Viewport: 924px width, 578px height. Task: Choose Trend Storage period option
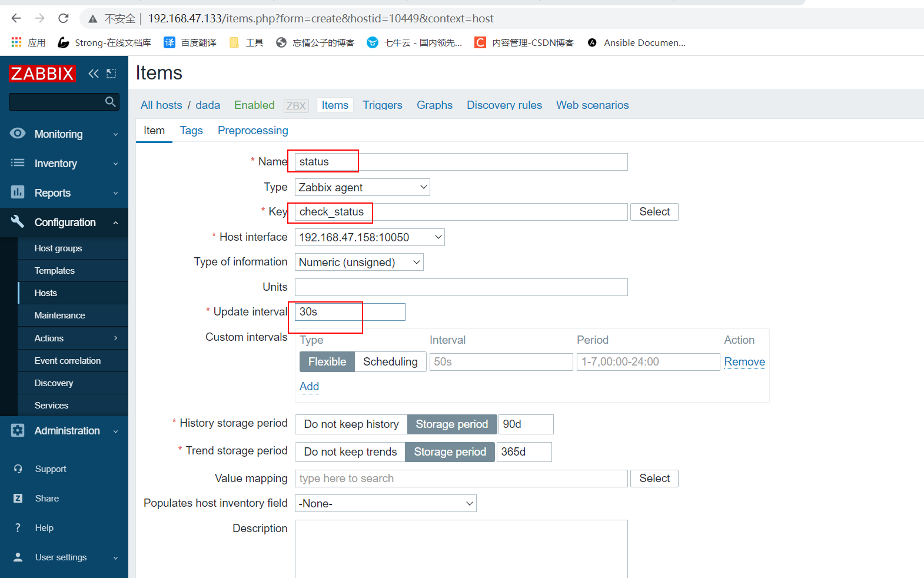point(450,452)
